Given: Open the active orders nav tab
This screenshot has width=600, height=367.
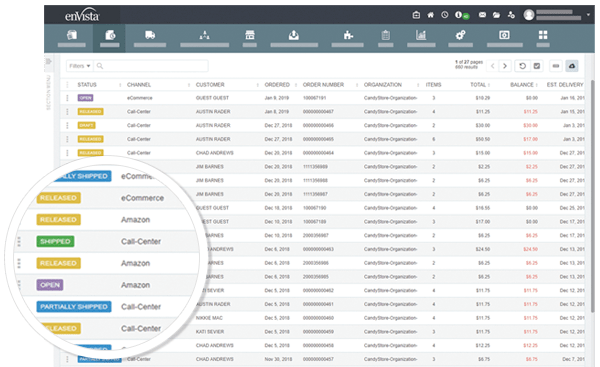Looking at the screenshot, I should pyautogui.click(x=109, y=38).
